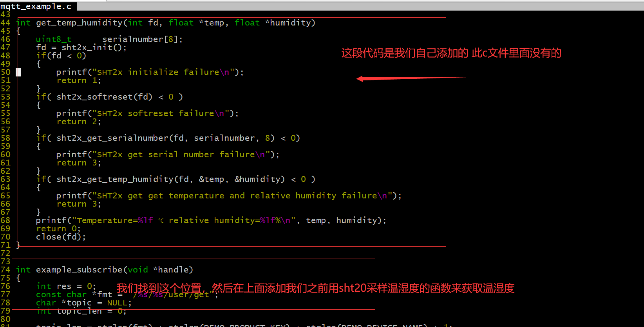Screen dimensions: 644x327
Task: Click the 'close(fd);' line
Action: coord(61,237)
